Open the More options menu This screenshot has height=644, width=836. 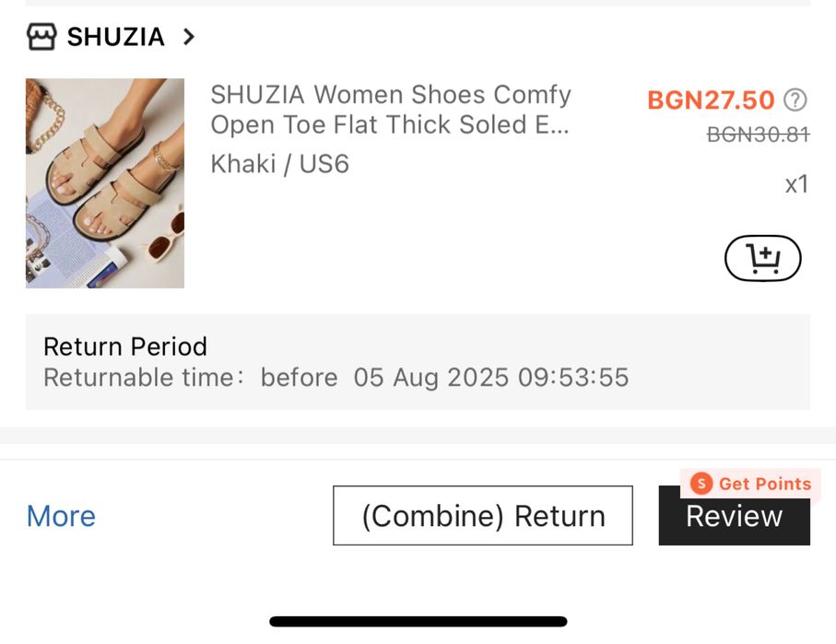[x=61, y=516]
